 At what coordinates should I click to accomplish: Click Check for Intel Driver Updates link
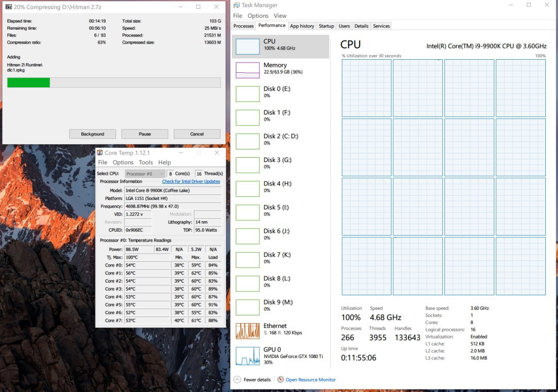pyautogui.click(x=191, y=182)
